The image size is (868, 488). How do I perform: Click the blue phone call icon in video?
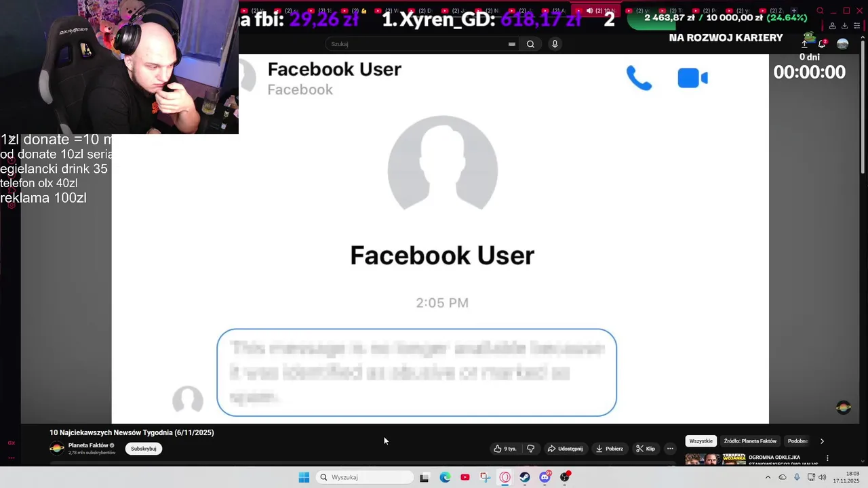pyautogui.click(x=639, y=79)
